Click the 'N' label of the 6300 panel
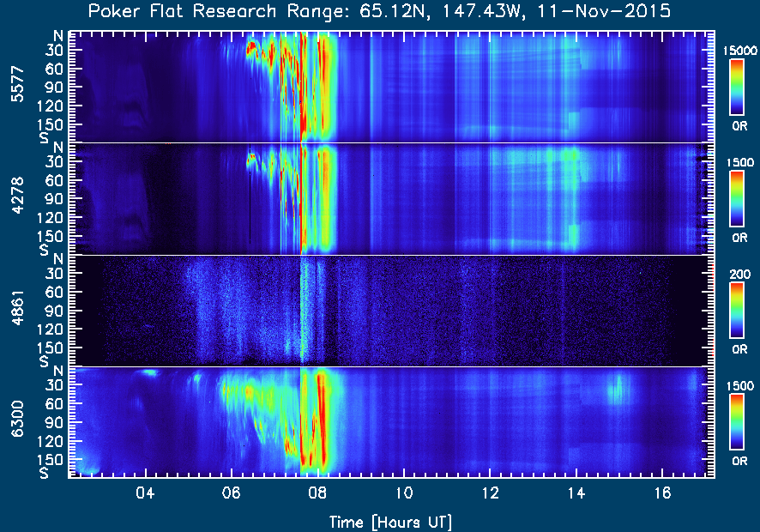The height and width of the screenshot is (532, 760). (58, 371)
